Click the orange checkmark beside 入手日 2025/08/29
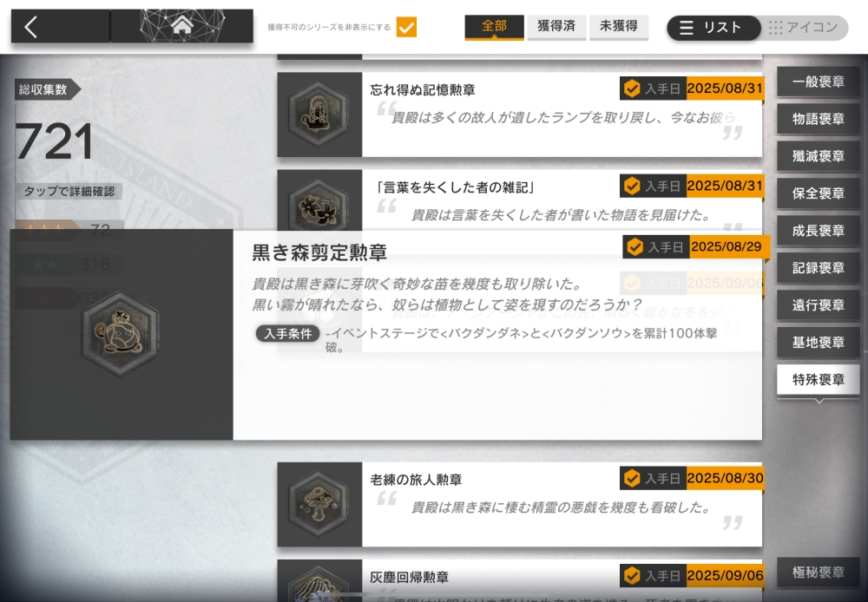The height and width of the screenshot is (602, 868). [x=635, y=246]
